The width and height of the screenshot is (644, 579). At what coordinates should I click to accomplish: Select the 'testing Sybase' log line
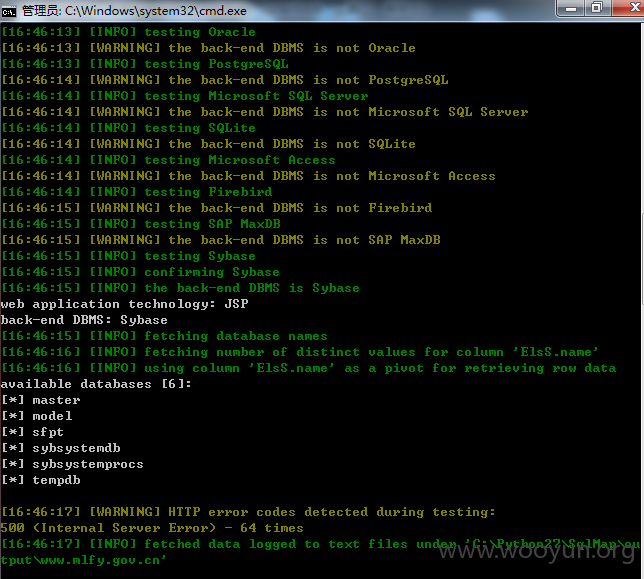pyautogui.click(x=128, y=256)
